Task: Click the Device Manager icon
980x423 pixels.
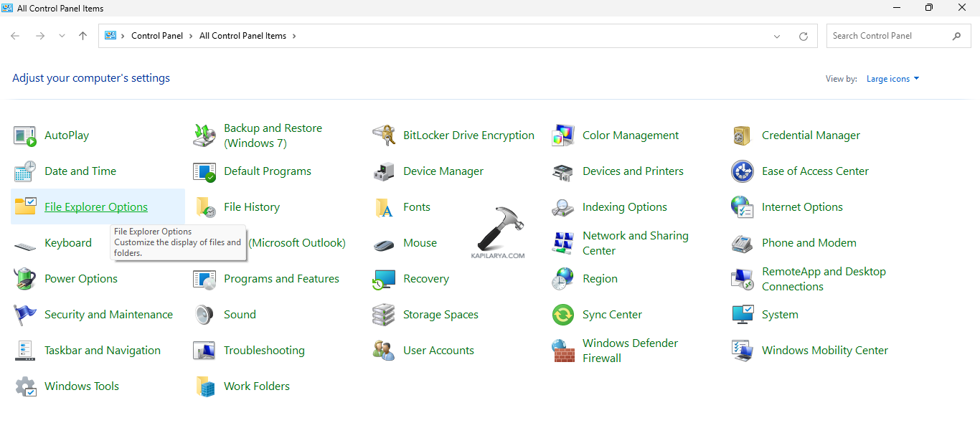Action: pos(384,171)
